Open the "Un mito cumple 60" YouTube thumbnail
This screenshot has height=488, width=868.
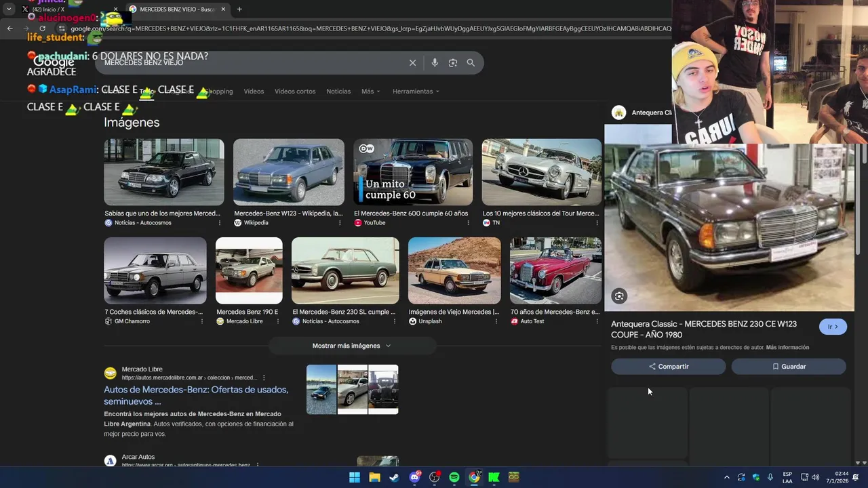click(x=413, y=172)
